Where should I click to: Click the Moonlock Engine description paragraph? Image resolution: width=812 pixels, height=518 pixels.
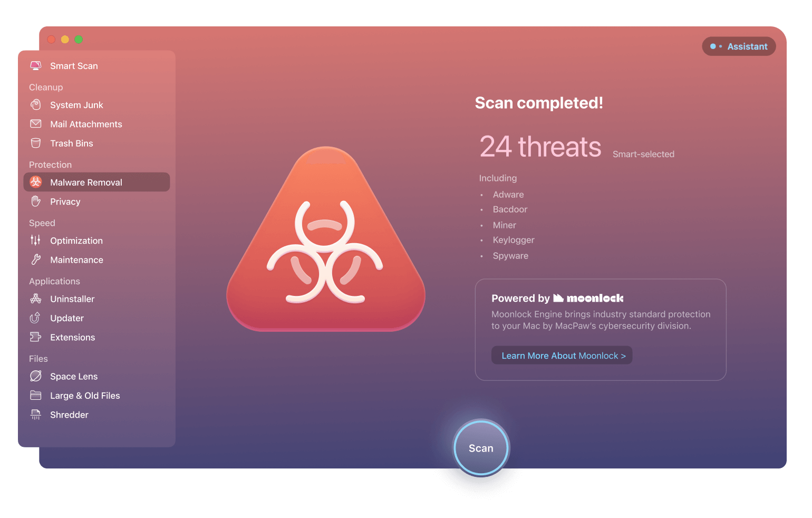coord(601,320)
